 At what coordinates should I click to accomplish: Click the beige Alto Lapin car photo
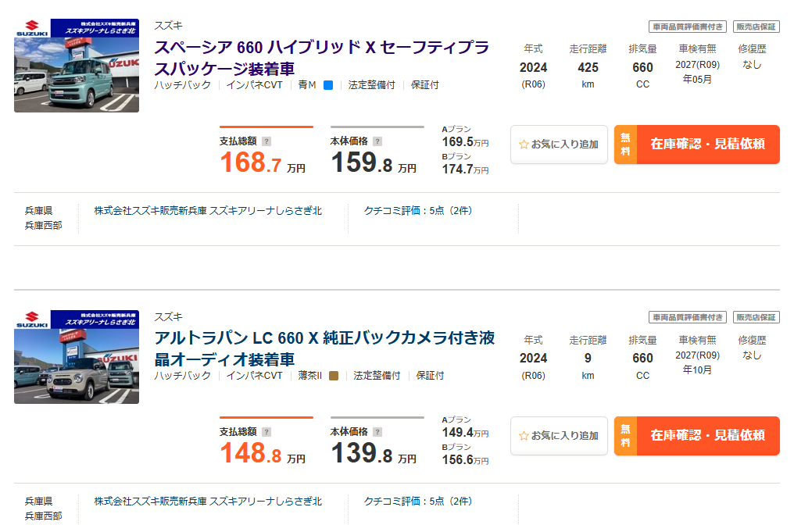[77, 357]
